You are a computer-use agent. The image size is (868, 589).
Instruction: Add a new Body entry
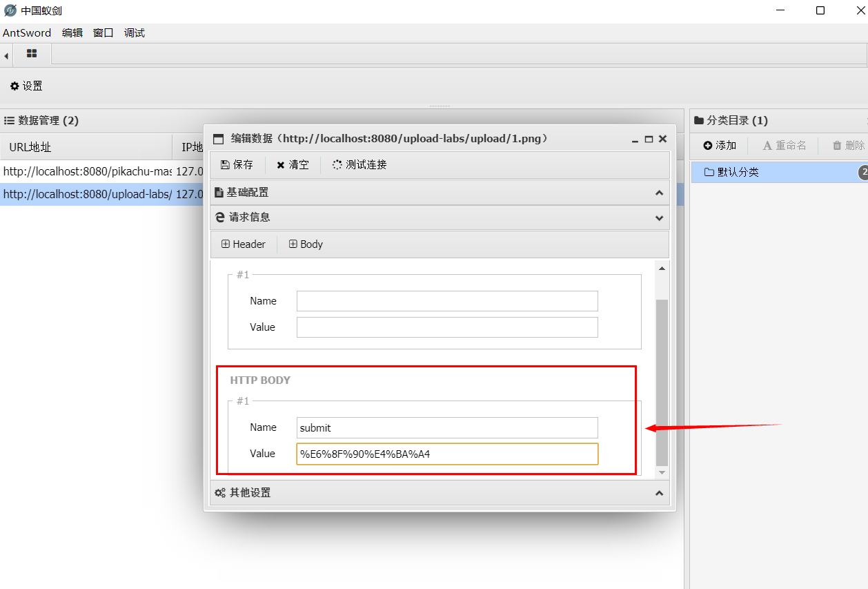point(306,244)
